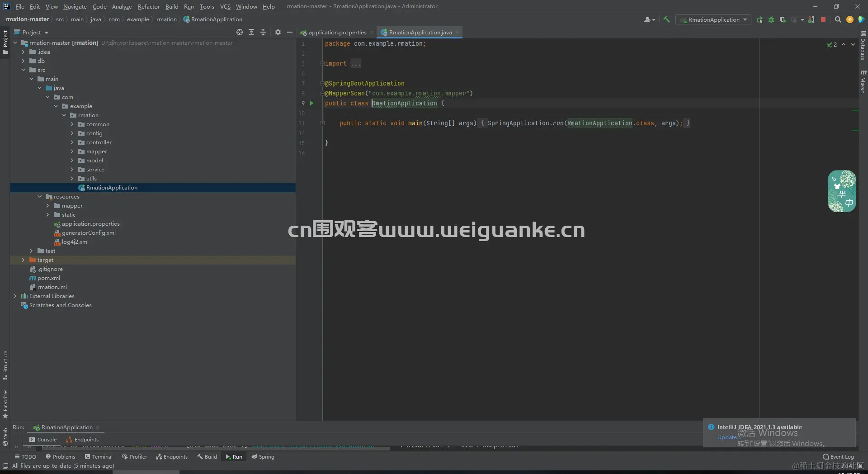
Task: Click the locate current file target icon
Action: (240, 32)
